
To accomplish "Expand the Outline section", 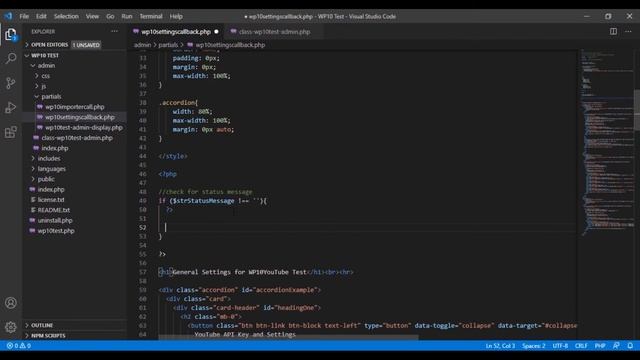I will pos(42,325).
